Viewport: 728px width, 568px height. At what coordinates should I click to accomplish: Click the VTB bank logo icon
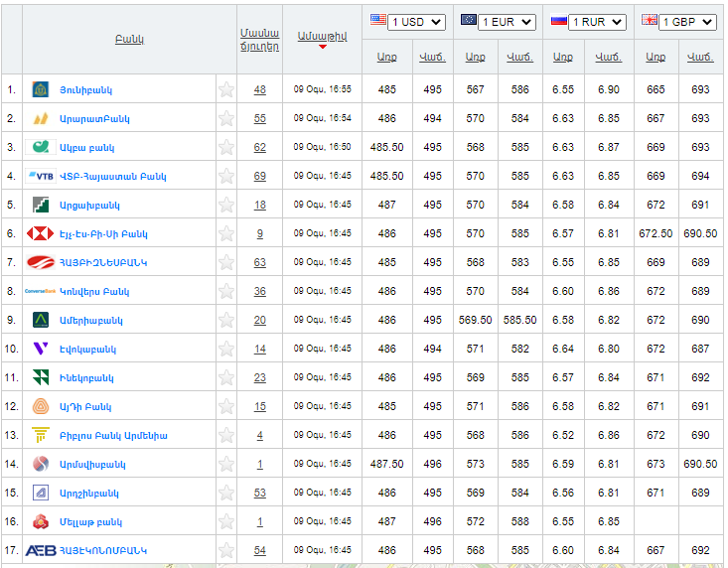pyautogui.click(x=41, y=176)
